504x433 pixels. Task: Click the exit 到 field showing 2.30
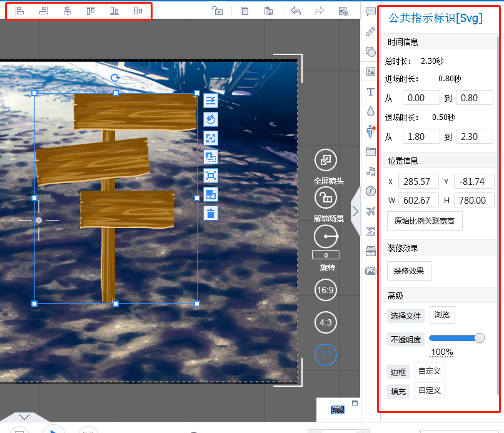[x=475, y=136]
